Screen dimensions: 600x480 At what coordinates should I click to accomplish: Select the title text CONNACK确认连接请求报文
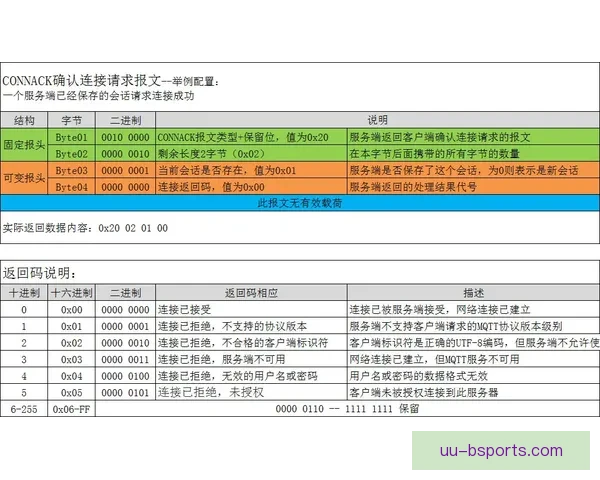click(82, 80)
